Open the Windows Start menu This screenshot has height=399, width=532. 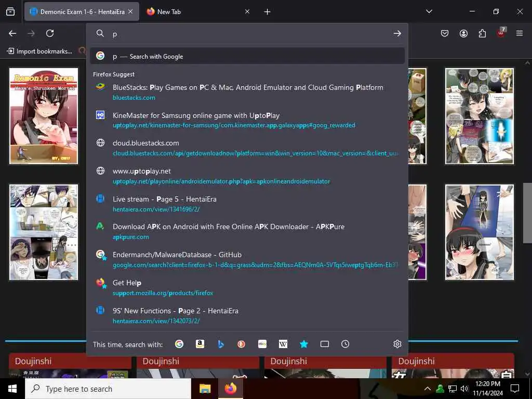tap(12, 389)
